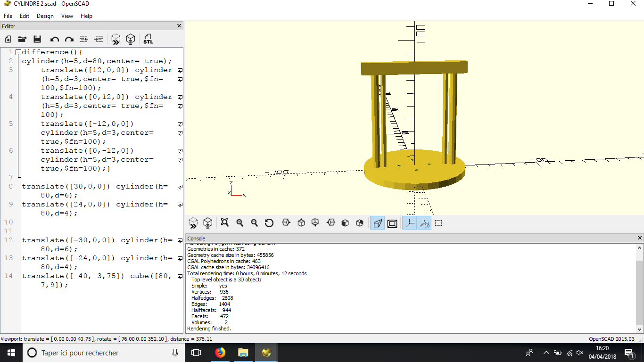Collapse the difference() code block

tap(18, 52)
